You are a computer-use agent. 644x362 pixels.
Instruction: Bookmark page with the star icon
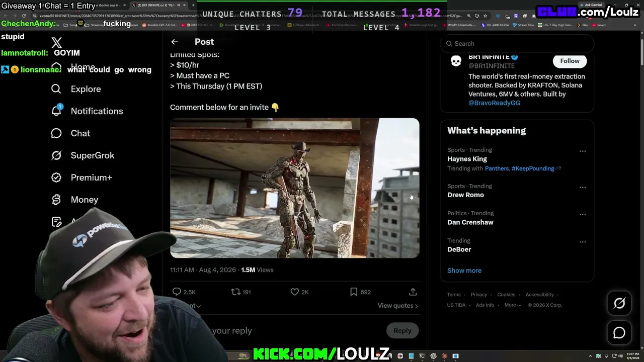485,16
